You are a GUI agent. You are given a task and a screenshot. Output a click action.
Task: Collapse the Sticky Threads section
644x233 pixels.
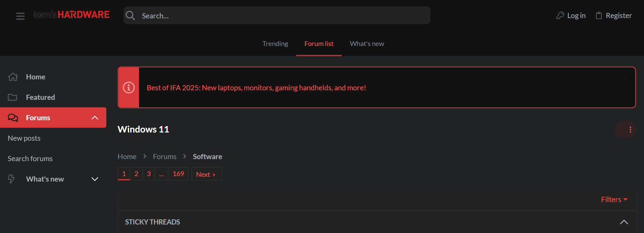pyautogui.click(x=624, y=222)
